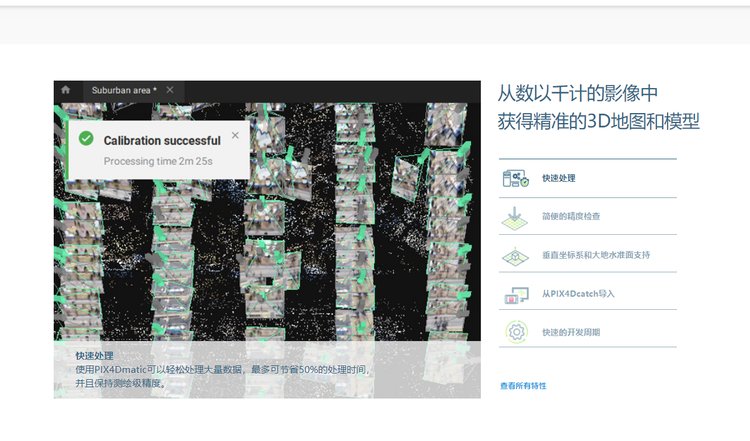
Task: Close the Suburban area tab
Action: tap(170, 90)
